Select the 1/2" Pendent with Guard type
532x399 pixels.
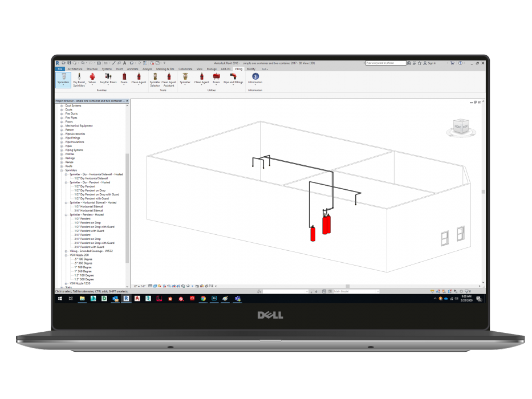click(89, 231)
